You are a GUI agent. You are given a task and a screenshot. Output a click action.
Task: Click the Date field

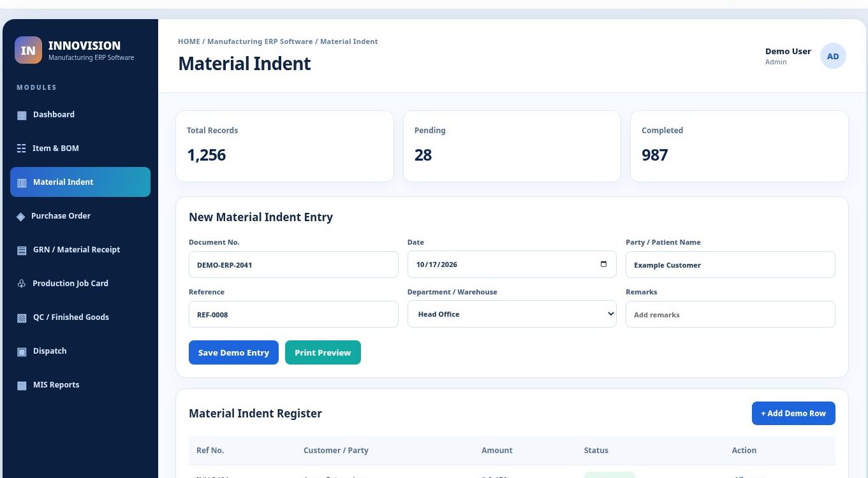[512, 264]
